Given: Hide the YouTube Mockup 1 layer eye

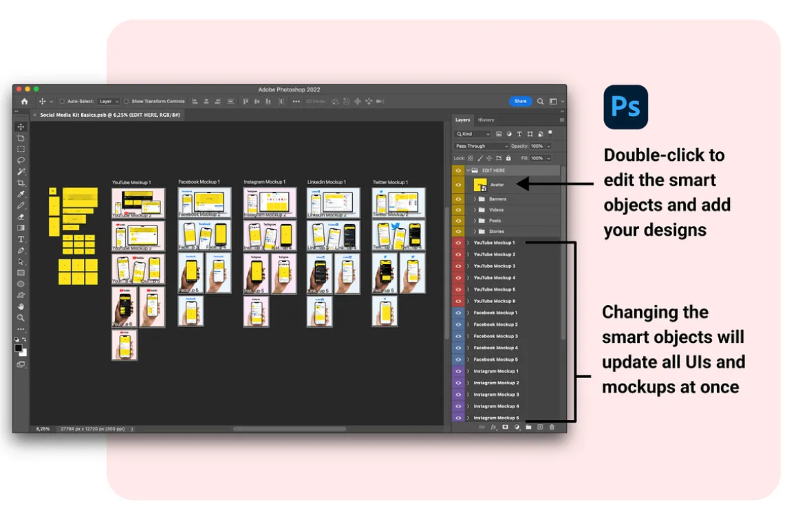Looking at the screenshot, I should (458, 243).
